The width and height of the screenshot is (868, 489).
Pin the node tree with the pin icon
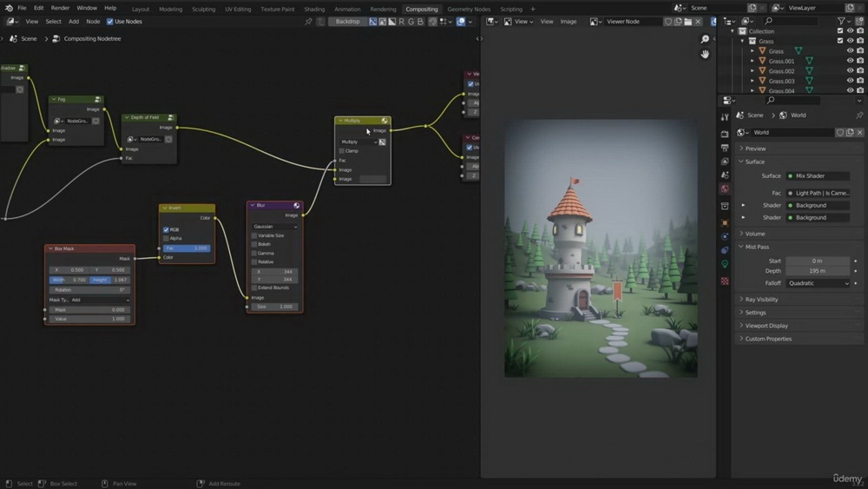[x=308, y=22]
